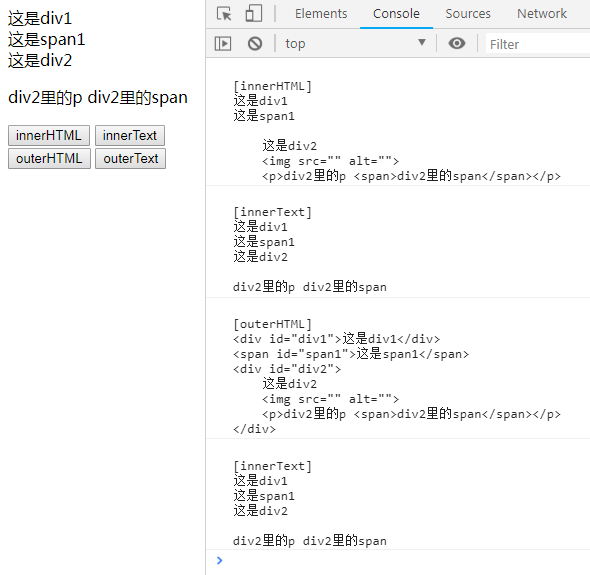
Task: Click the '<div id="div1">这是div1</div>' log line
Action: (336, 339)
